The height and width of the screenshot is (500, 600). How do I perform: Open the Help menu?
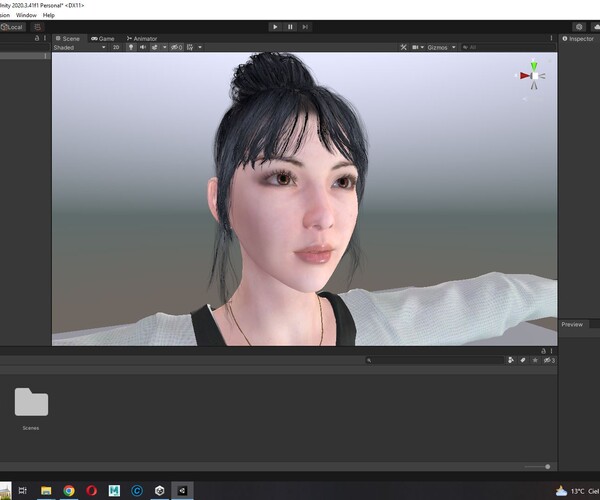(49, 15)
